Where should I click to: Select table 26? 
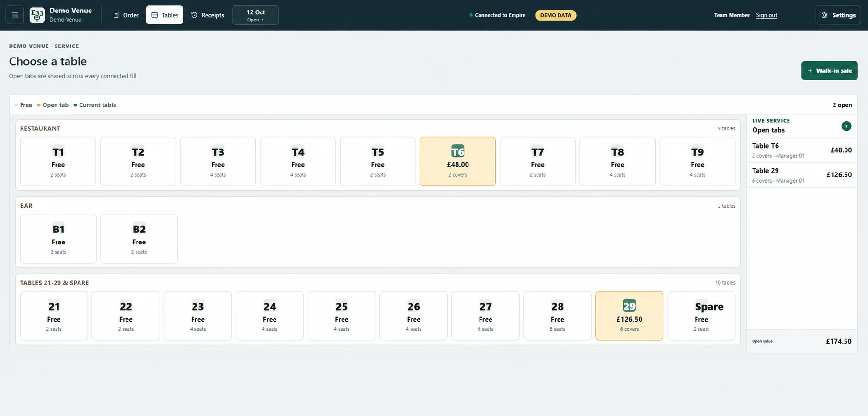pos(414,316)
